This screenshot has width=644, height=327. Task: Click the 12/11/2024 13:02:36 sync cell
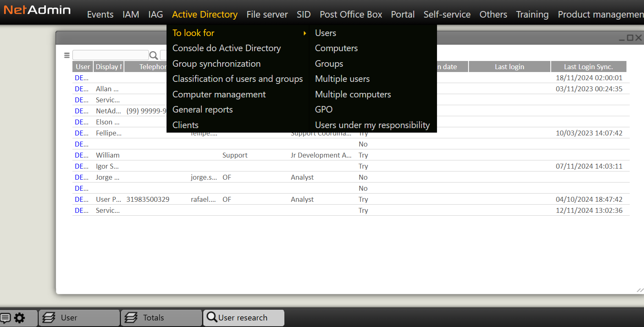[x=589, y=210]
